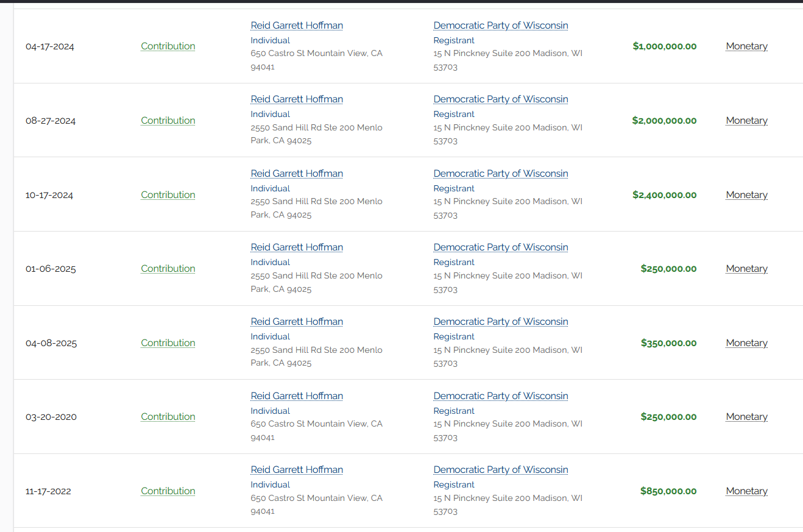Image resolution: width=803 pixels, height=532 pixels.
Task: Click Monetary link in the $1,000,000.00 row
Action: pos(746,46)
